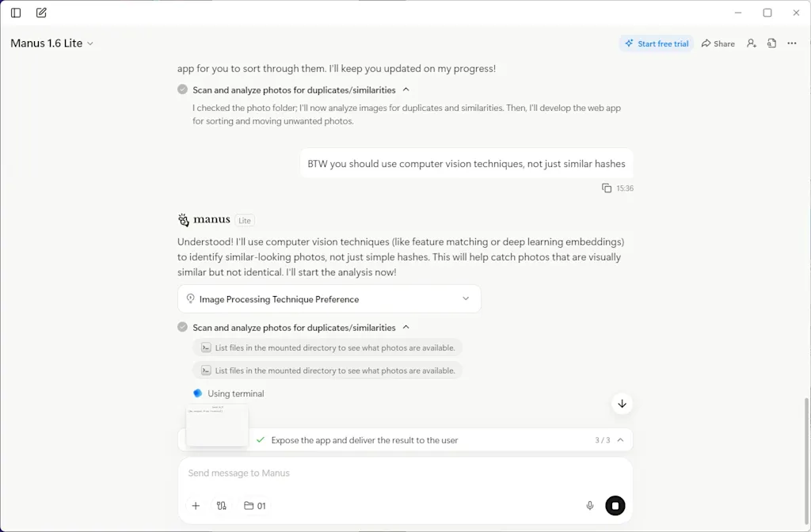Expand Image Processing Technique Preference card

(x=466, y=299)
